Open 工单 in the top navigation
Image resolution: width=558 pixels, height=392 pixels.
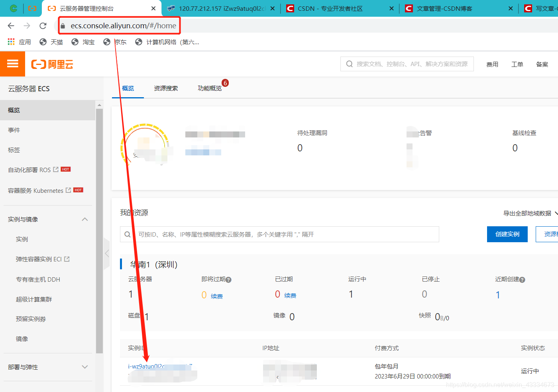click(517, 64)
